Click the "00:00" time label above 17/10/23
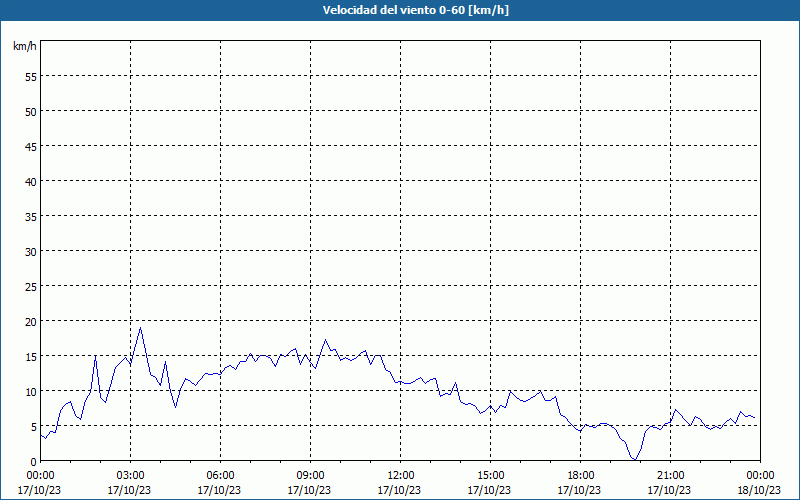 click(40, 476)
